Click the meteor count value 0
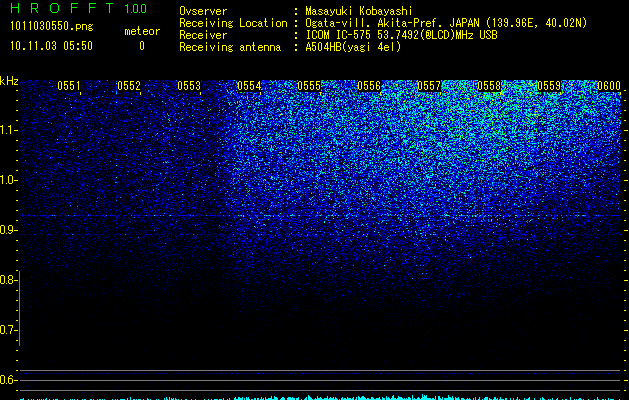Viewport: 629px width, 400px height. click(x=142, y=46)
